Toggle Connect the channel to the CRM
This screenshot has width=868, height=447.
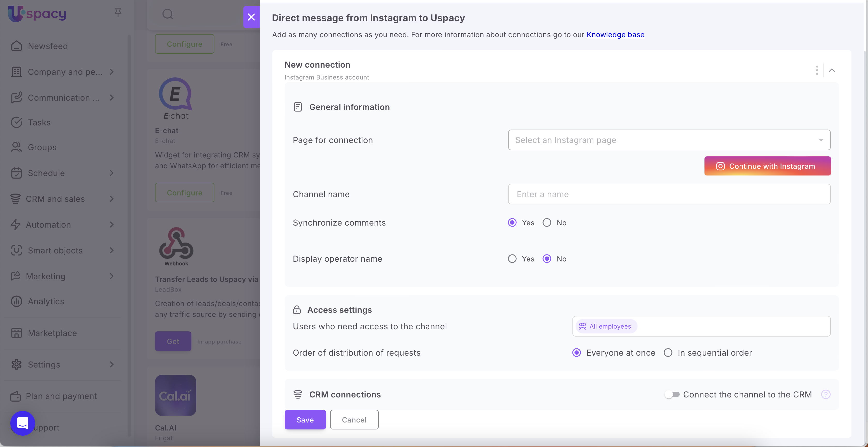pyautogui.click(x=672, y=394)
